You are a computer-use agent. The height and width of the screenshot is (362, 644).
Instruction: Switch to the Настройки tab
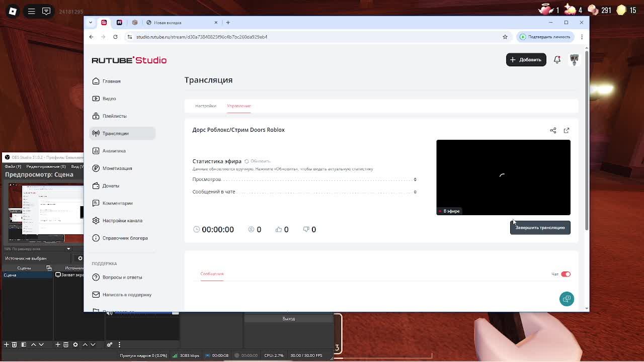206,106
